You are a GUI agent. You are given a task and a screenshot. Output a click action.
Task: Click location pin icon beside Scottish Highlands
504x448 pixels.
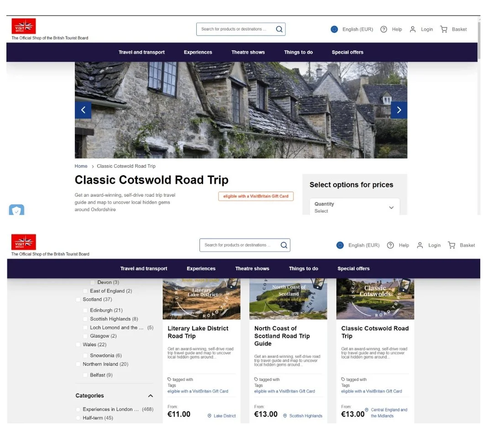[285, 416]
